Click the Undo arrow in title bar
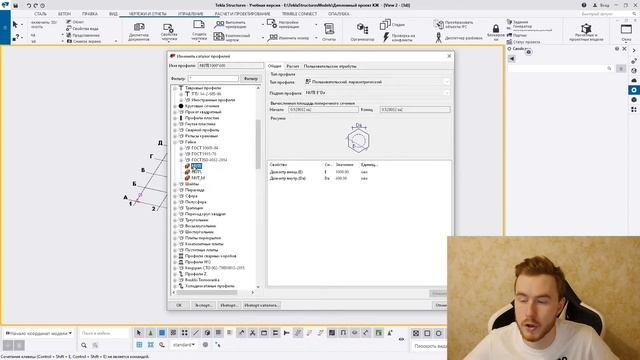The width and height of the screenshot is (640, 360). [x=29, y=6]
